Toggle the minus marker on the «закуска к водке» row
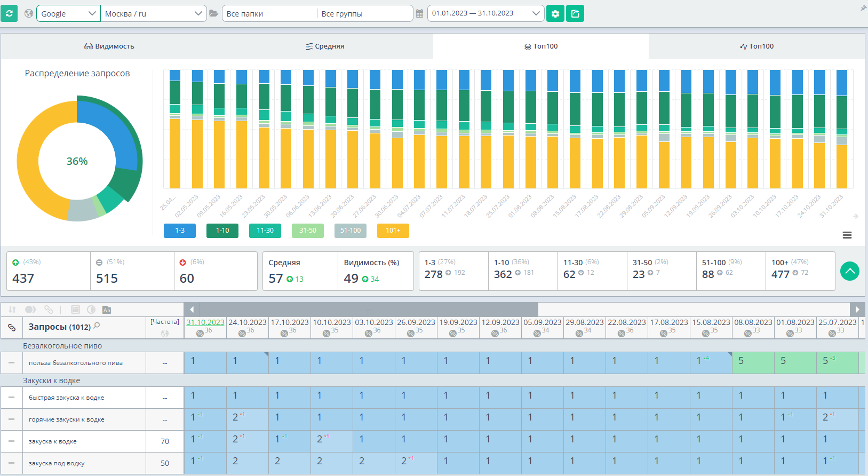The image size is (868, 476). click(x=11, y=441)
